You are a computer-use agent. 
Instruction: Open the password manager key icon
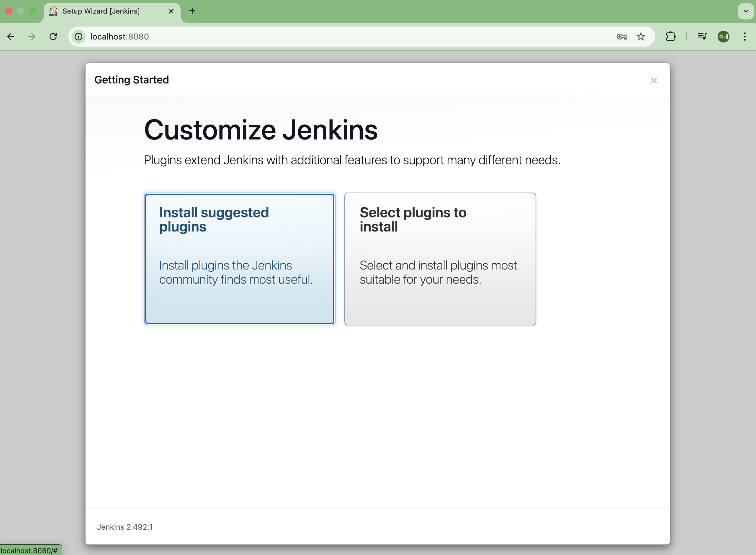click(621, 37)
